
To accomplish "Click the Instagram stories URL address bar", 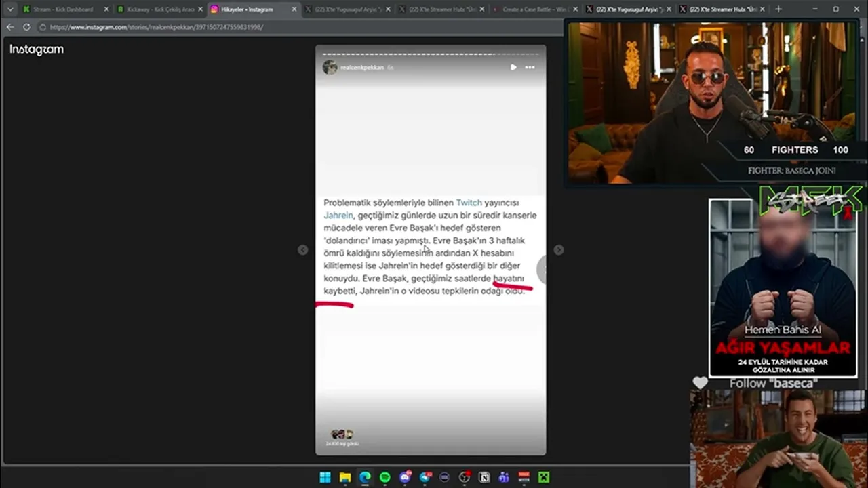I will [x=298, y=27].
